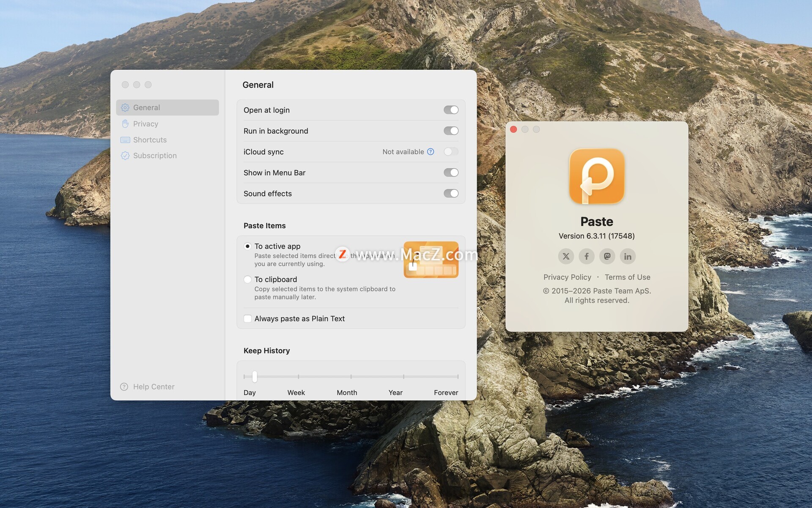Open the Mastodon social link icon
This screenshot has width=812, height=508.
(607, 256)
